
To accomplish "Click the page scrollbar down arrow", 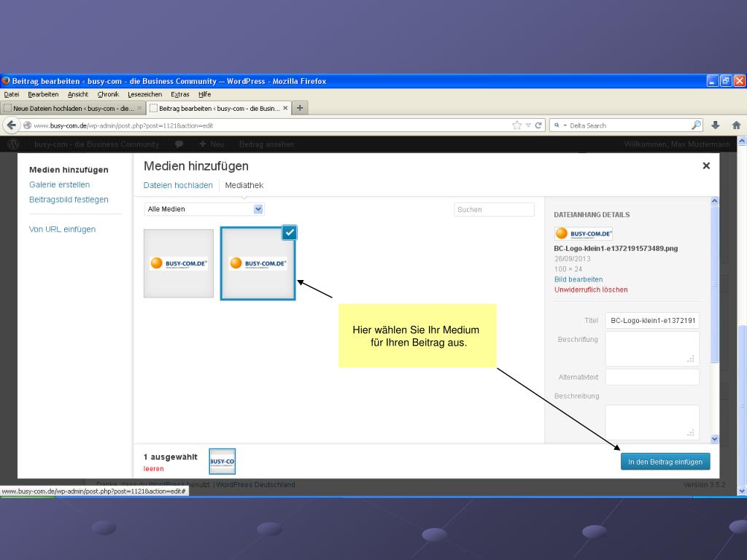I will click(742, 491).
